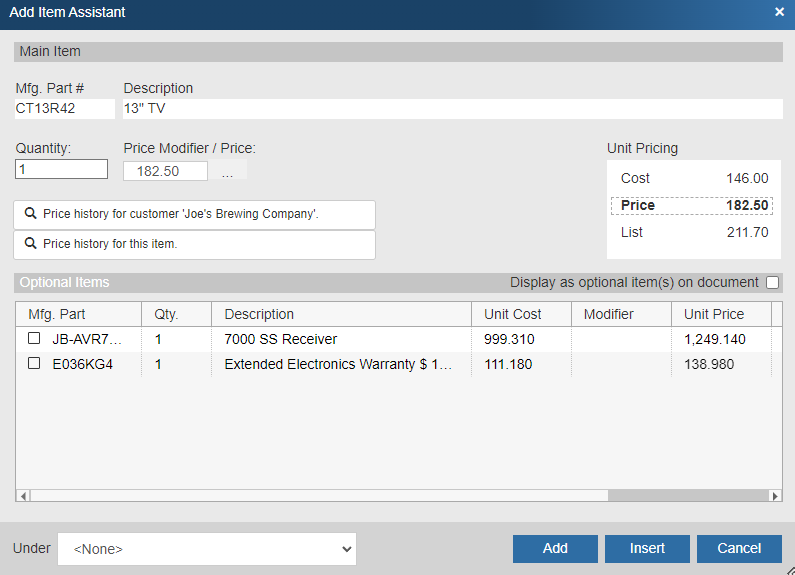This screenshot has height=575, width=795.
Task: Click the ellipsis button next to Price Modifier
Action: pyautogui.click(x=227, y=172)
